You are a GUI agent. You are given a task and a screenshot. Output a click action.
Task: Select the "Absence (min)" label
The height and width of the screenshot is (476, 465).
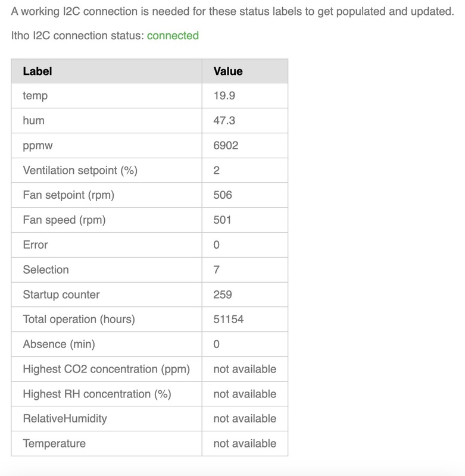point(59,344)
